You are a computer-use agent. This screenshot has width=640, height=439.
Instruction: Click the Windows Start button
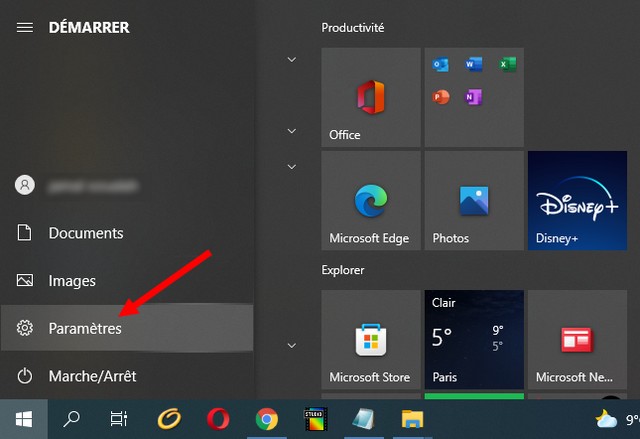click(x=22, y=419)
